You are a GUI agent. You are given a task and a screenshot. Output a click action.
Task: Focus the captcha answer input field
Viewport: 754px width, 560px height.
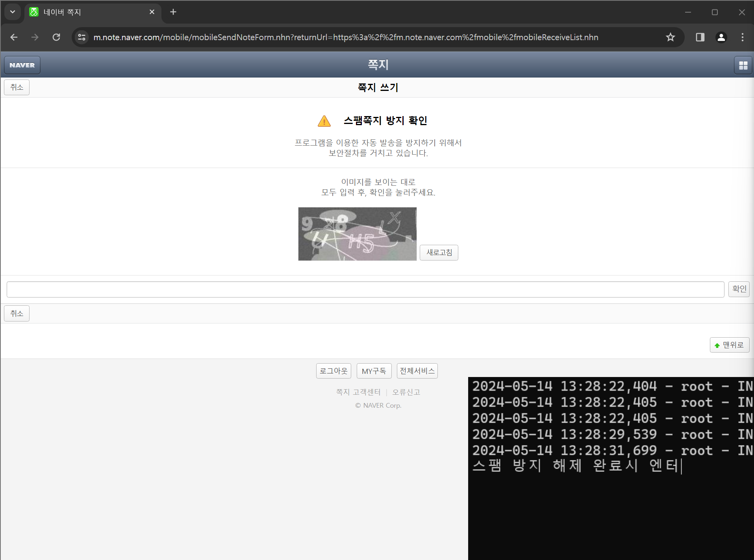coord(365,289)
